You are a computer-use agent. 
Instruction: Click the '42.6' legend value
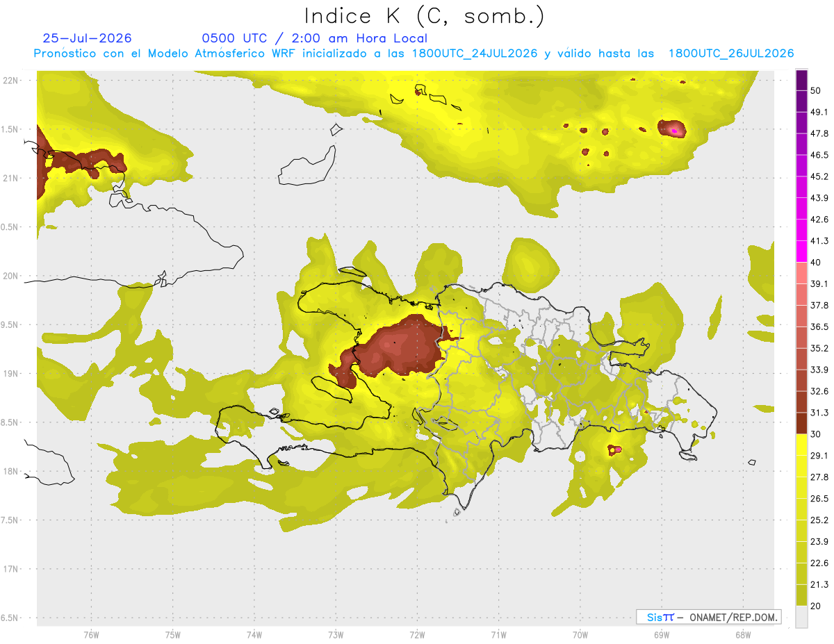click(819, 220)
